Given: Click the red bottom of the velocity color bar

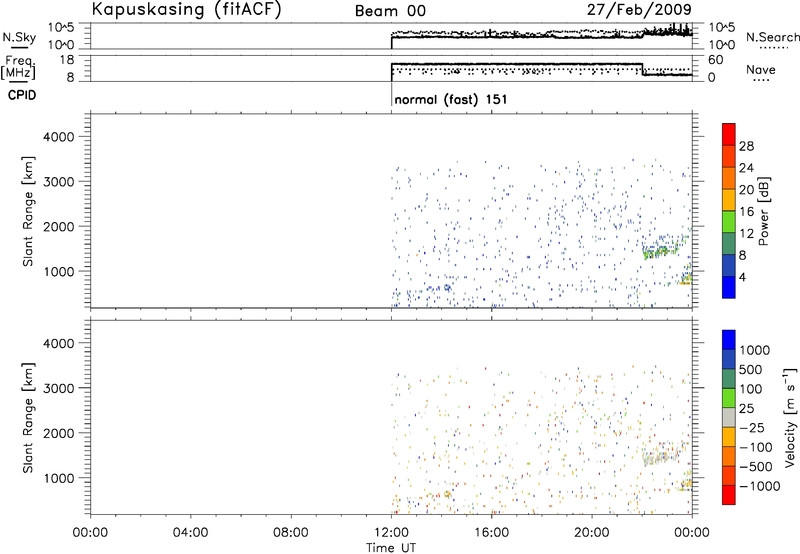Looking at the screenshot, I should pyautogui.click(x=729, y=495).
